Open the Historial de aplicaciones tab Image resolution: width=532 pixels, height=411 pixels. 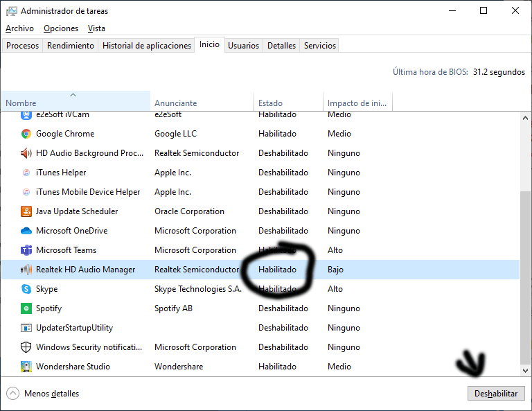tap(147, 46)
